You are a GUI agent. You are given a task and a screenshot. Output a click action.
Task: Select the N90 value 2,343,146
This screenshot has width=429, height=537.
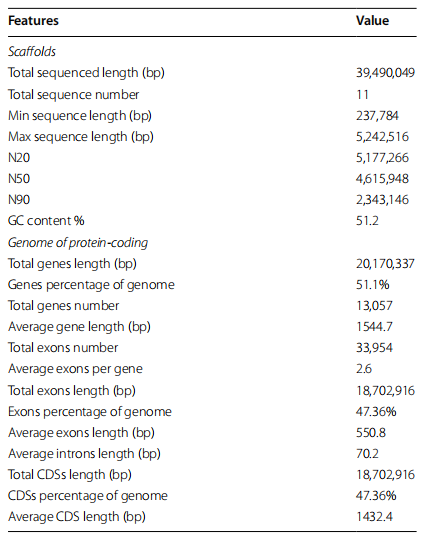click(382, 200)
